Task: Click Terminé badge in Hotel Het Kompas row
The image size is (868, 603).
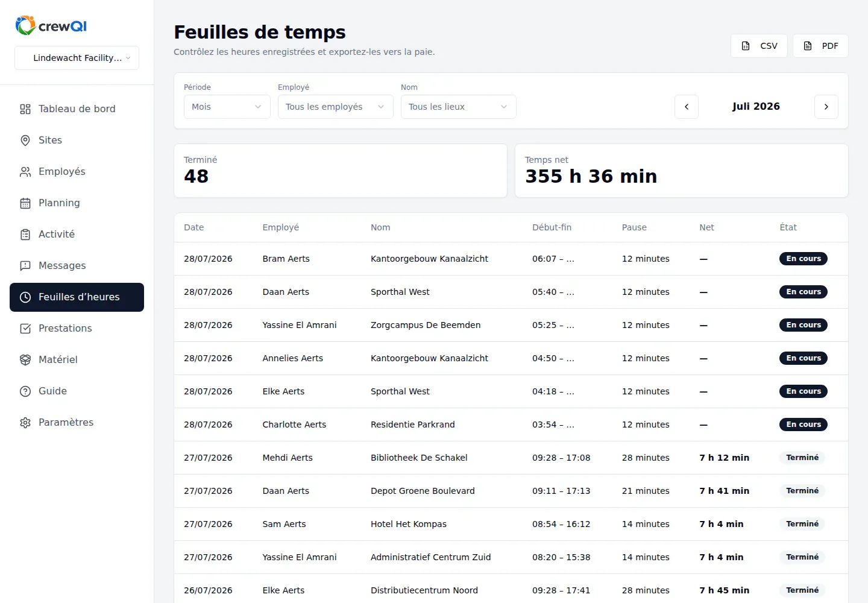Action: click(802, 524)
